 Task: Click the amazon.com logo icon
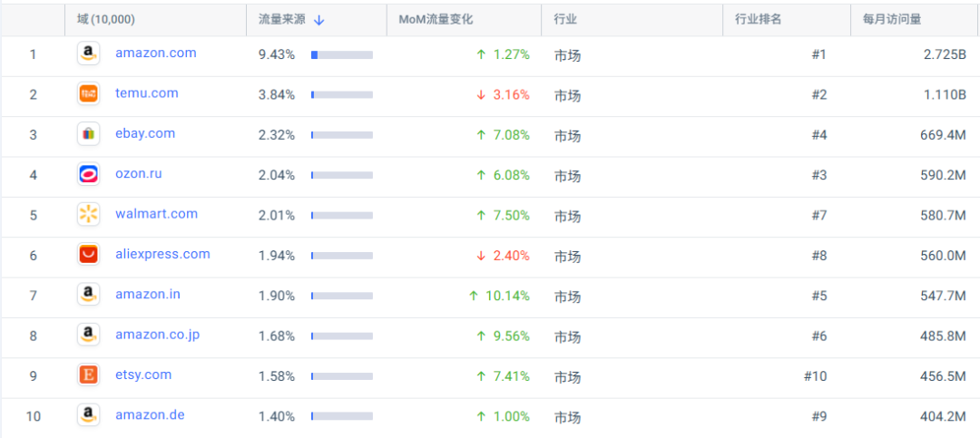tap(88, 54)
